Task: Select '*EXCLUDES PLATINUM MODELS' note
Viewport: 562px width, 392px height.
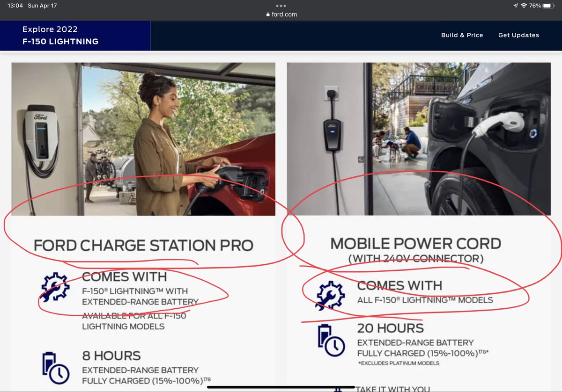Action: click(398, 363)
